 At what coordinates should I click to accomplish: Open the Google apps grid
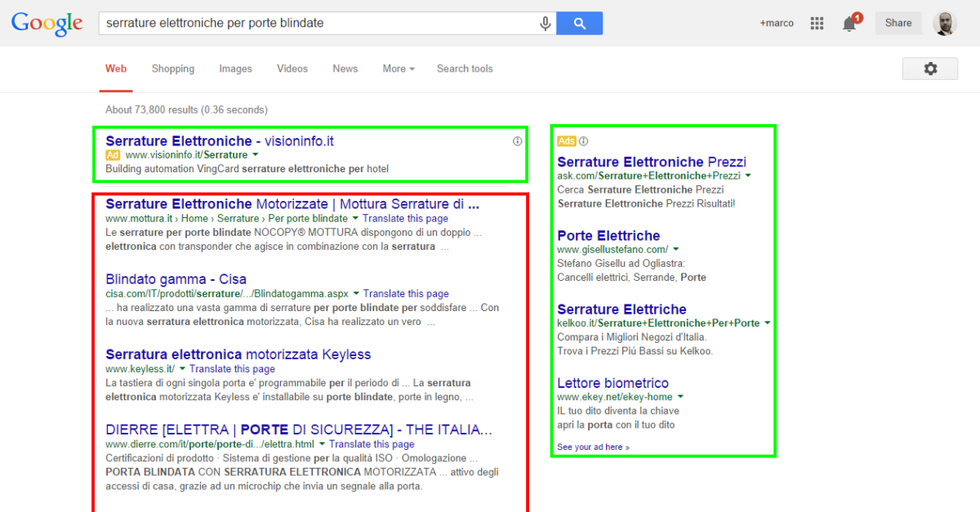pyautogui.click(x=817, y=24)
